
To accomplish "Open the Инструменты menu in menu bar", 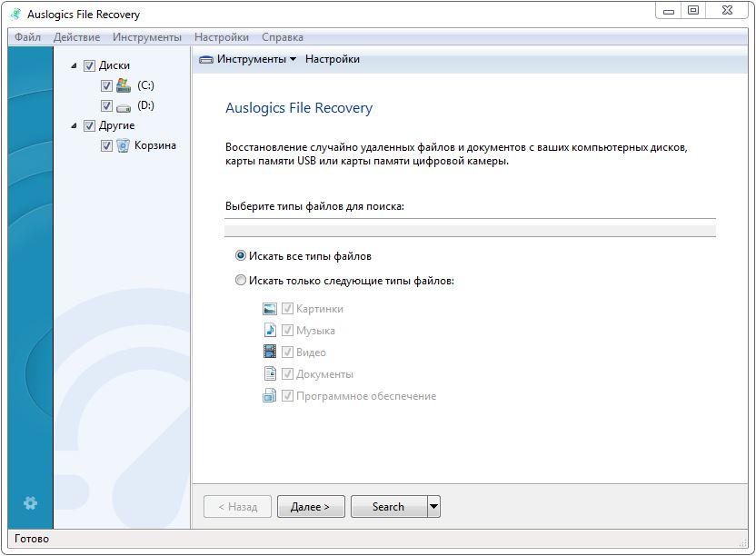I will pos(147,37).
